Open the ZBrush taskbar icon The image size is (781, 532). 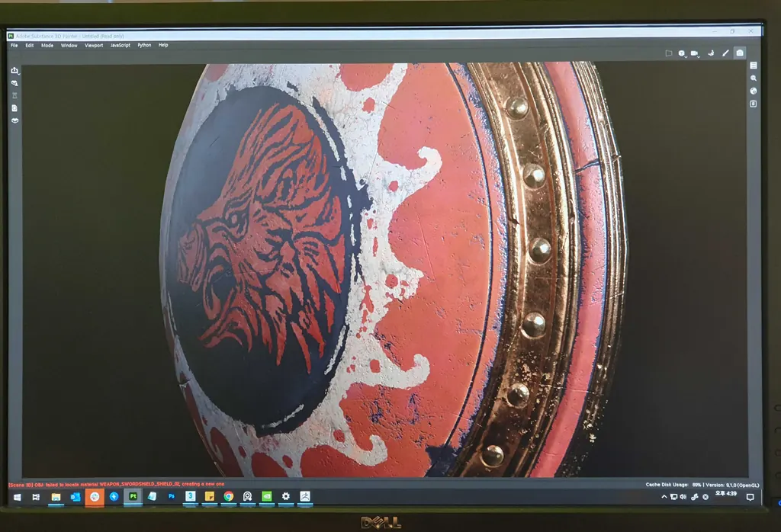[305, 496]
